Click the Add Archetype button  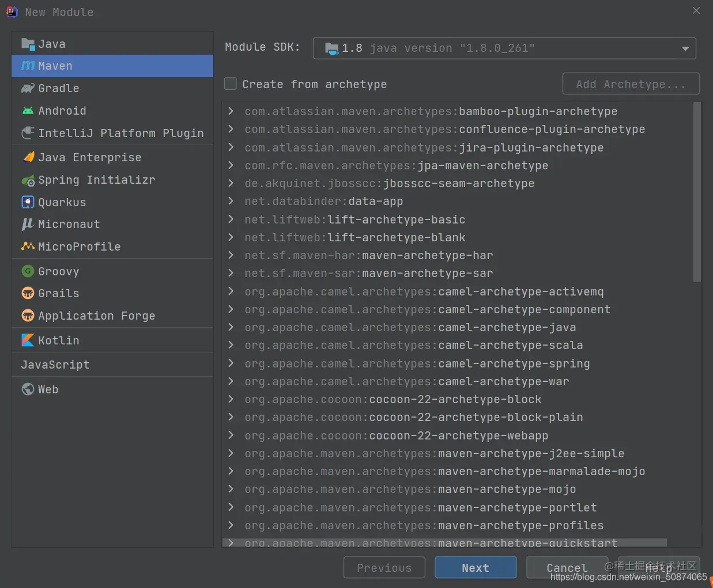click(631, 84)
